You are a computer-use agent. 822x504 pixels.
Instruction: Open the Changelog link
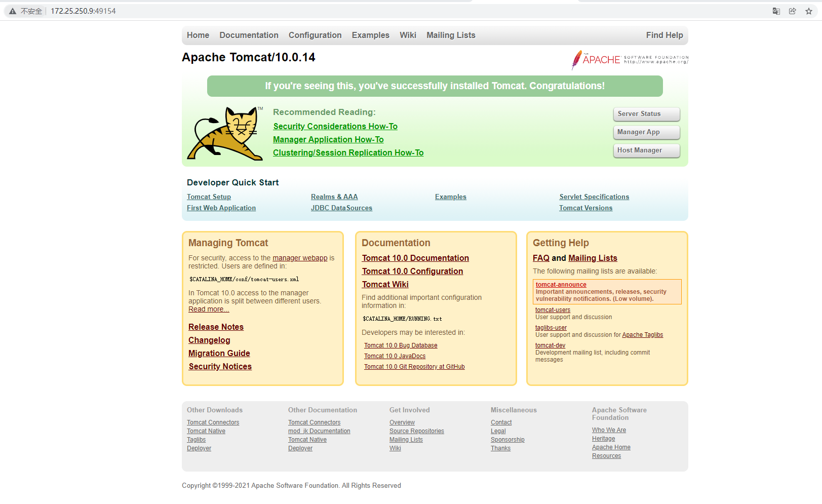coord(209,340)
